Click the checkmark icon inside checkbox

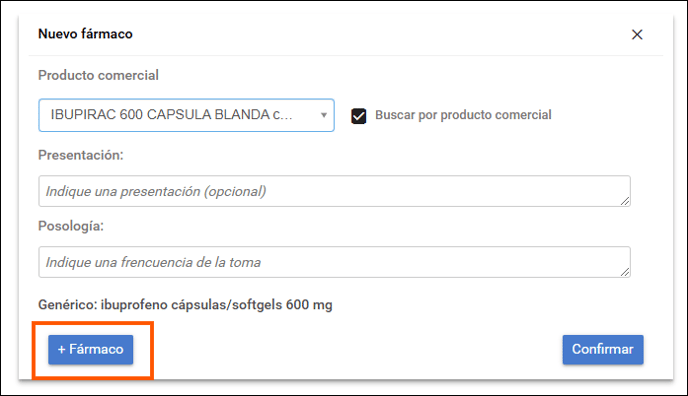[358, 116]
